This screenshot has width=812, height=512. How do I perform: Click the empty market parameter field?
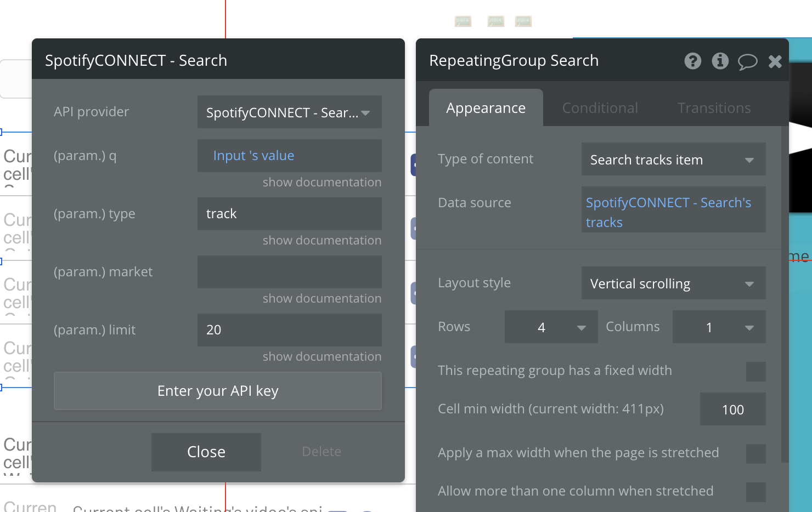pos(290,272)
